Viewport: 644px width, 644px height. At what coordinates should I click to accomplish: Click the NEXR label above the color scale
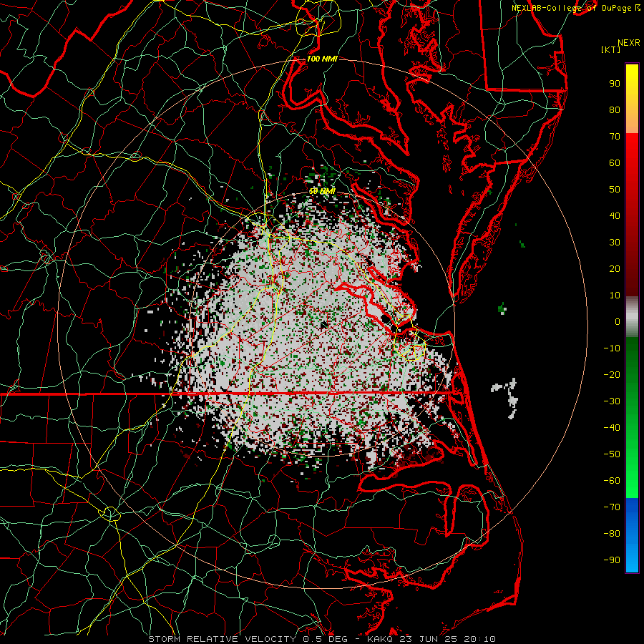[629, 43]
